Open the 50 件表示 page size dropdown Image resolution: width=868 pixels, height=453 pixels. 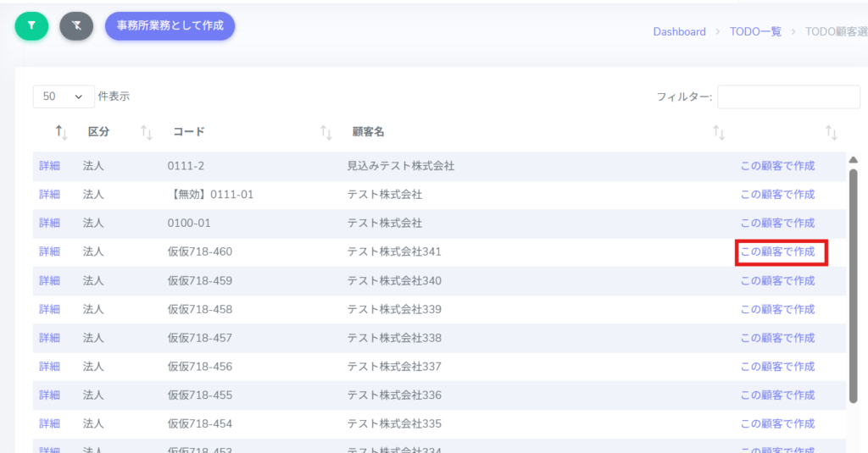[64, 97]
